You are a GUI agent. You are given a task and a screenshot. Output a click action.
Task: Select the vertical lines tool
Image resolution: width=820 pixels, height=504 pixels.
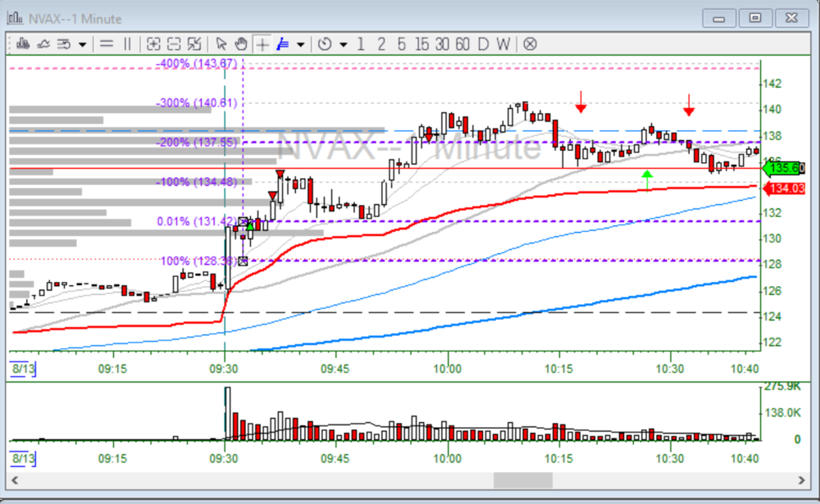(127, 44)
